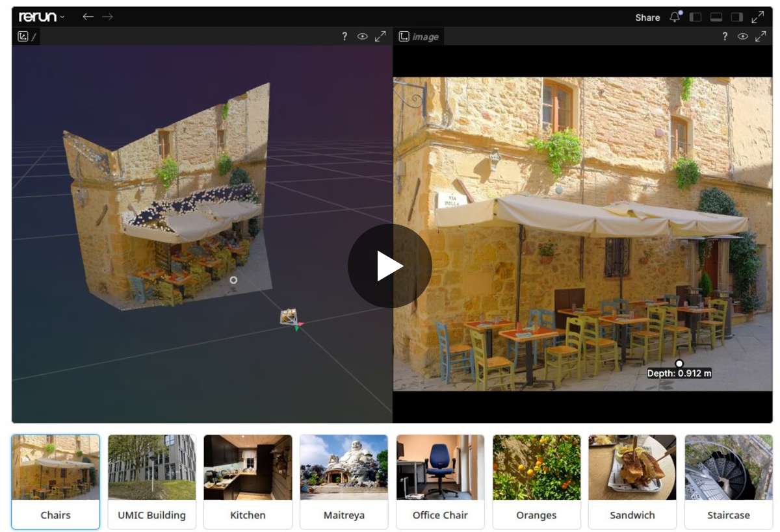Maximize the image view panel
Image resolution: width=780 pixels, height=532 pixels.
tap(761, 37)
